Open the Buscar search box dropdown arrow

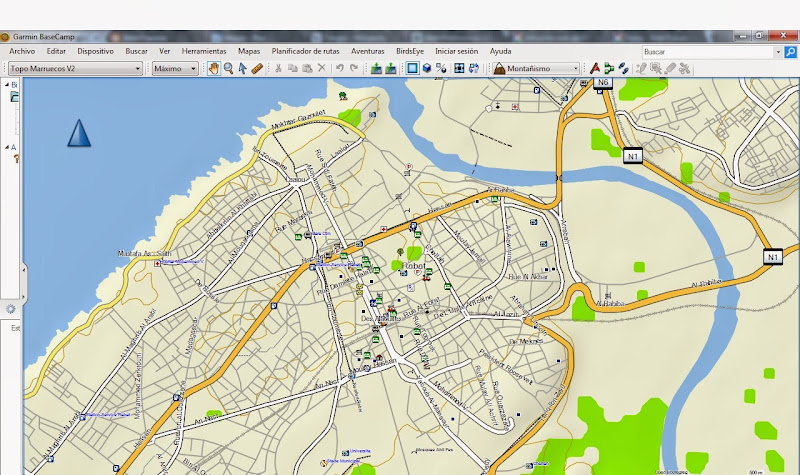(778, 52)
